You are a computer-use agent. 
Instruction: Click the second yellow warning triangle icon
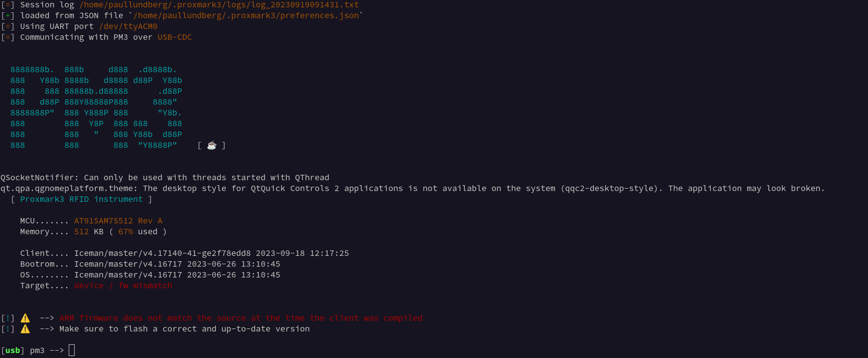(x=25, y=329)
